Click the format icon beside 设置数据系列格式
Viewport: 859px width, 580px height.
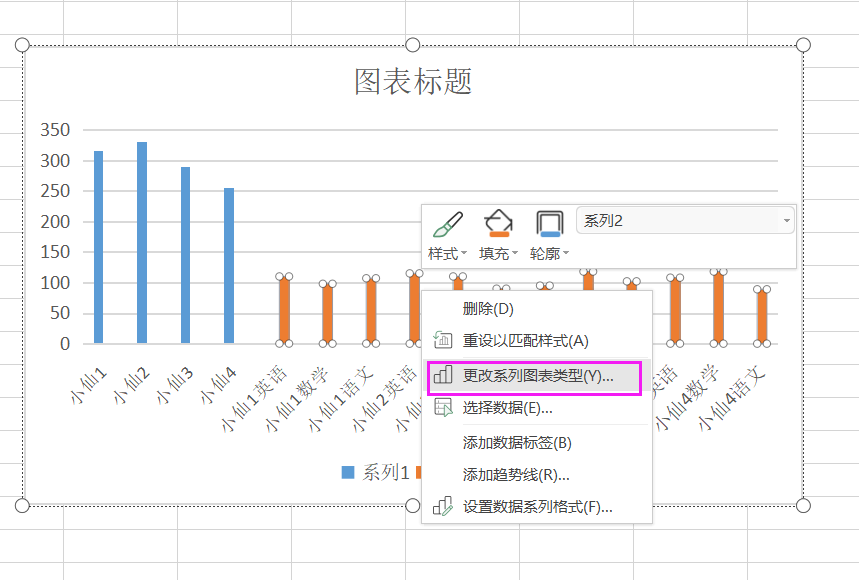click(443, 506)
